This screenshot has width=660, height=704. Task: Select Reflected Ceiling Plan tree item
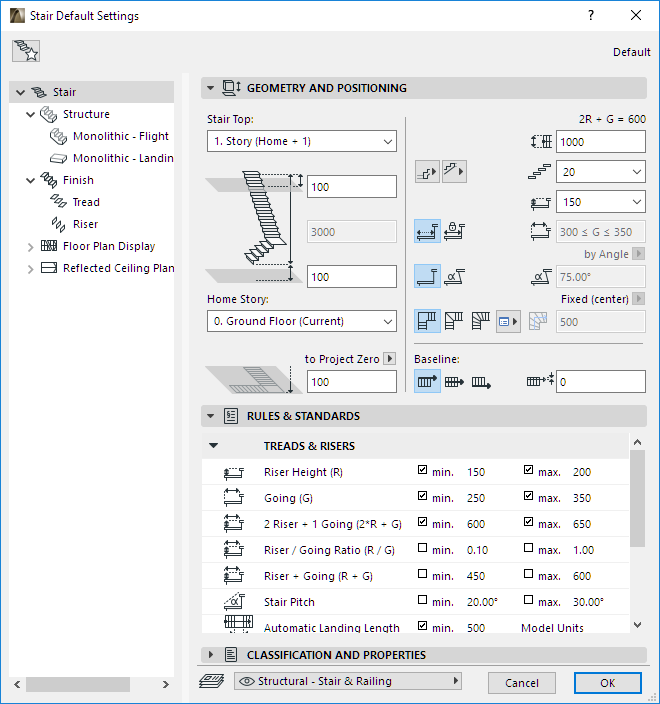(x=118, y=268)
